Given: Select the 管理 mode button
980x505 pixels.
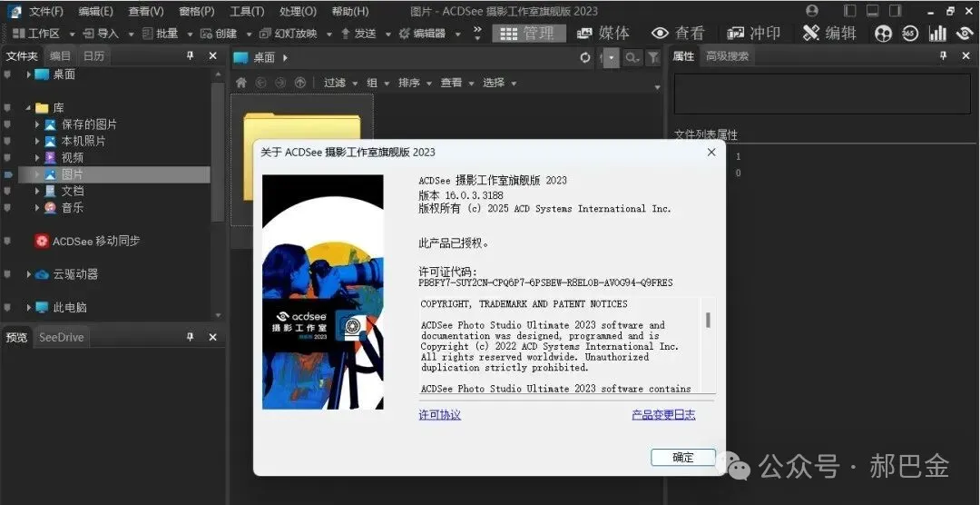Looking at the screenshot, I should 529,34.
